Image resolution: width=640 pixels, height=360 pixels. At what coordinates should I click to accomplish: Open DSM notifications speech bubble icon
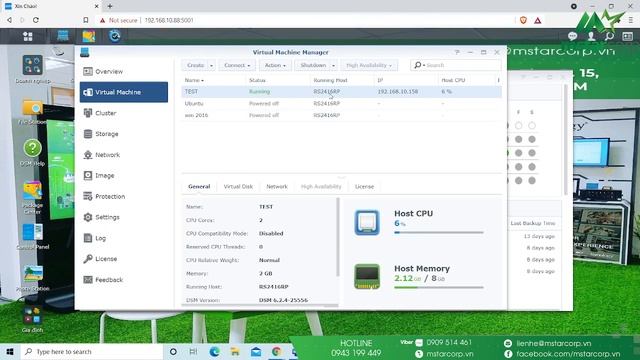pos(573,36)
